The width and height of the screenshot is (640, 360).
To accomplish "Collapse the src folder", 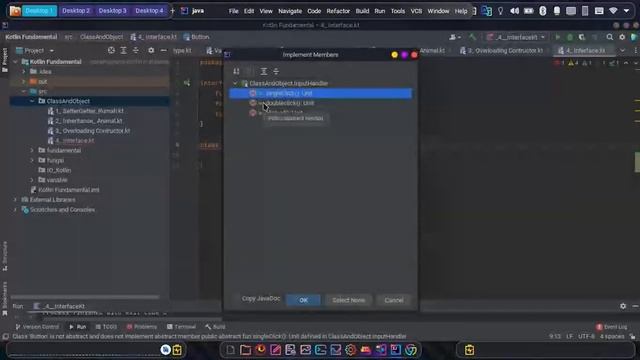I will coord(24,91).
